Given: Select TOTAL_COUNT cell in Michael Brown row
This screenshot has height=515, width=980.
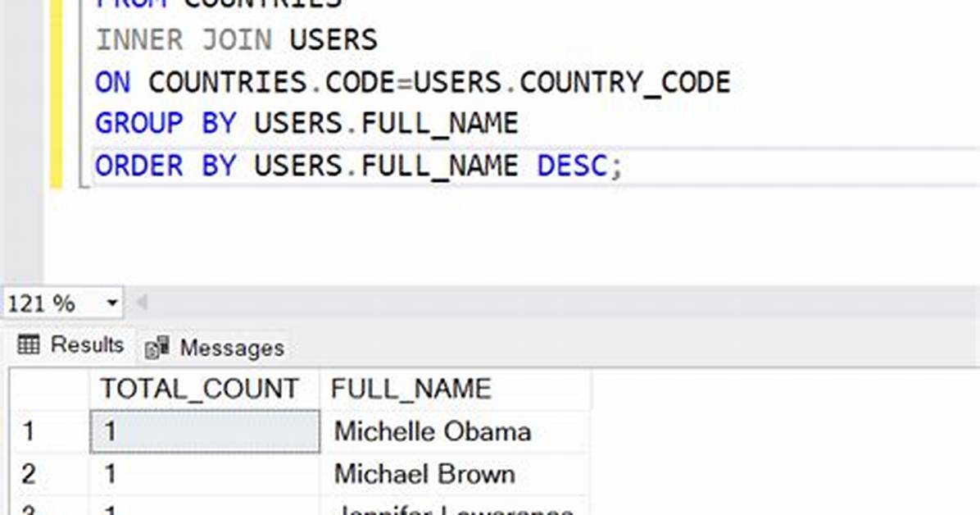Looking at the screenshot, I should [204, 474].
